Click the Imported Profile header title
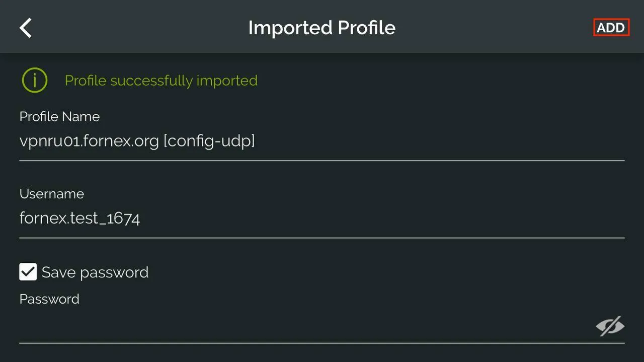This screenshot has height=362, width=644. (322, 28)
